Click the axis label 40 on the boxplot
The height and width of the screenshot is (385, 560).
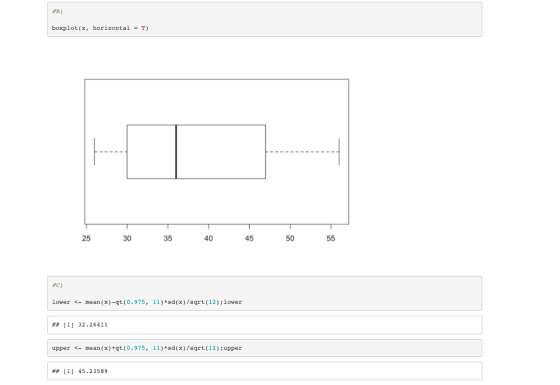[209, 238]
